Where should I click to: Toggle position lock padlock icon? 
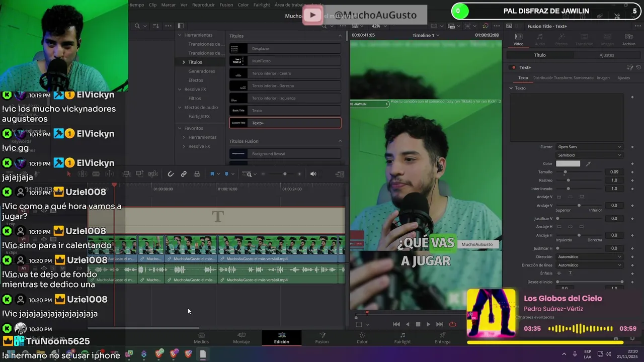(x=197, y=174)
